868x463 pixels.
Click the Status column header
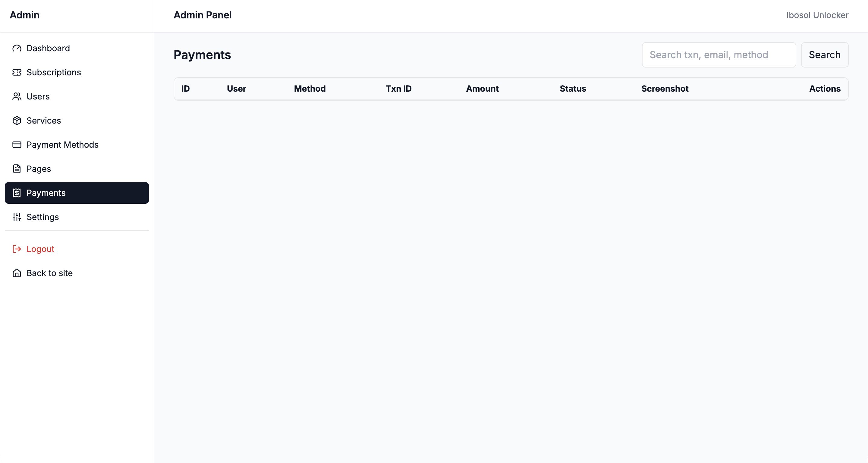coord(573,89)
